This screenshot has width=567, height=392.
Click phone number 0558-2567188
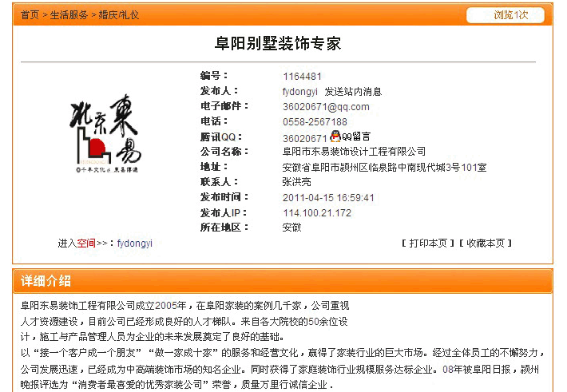[315, 122]
